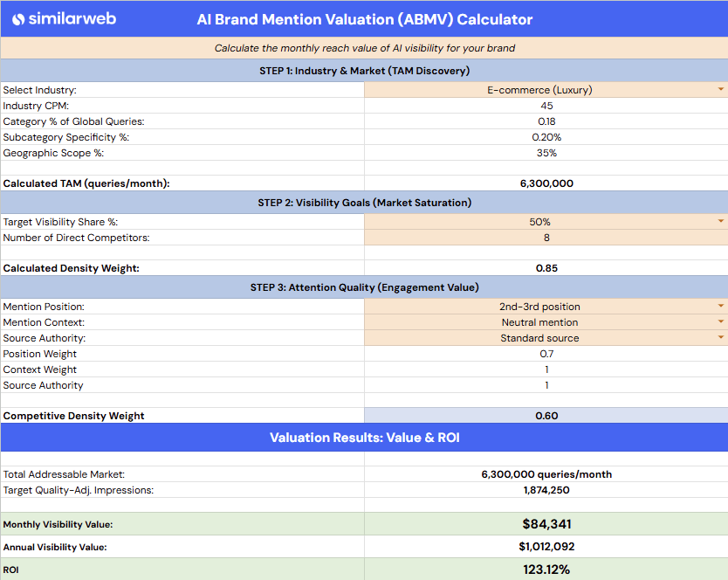
Task: Select the ROI percentage result
Action: (547, 570)
